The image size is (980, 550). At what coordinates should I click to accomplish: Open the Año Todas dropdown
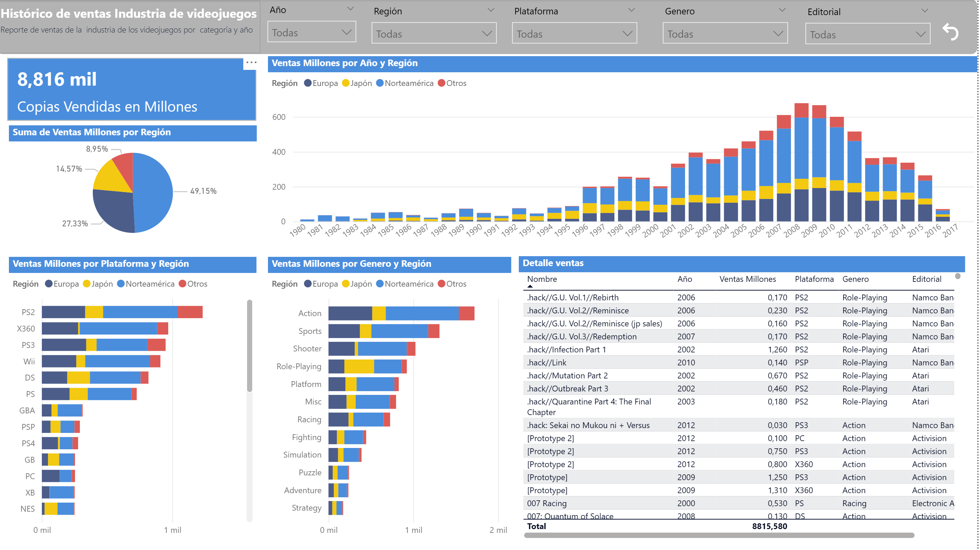[x=311, y=32]
